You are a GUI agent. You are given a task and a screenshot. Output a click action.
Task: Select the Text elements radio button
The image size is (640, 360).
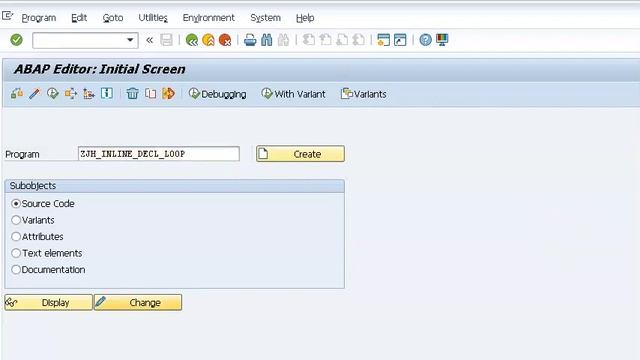[x=16, y=253]
